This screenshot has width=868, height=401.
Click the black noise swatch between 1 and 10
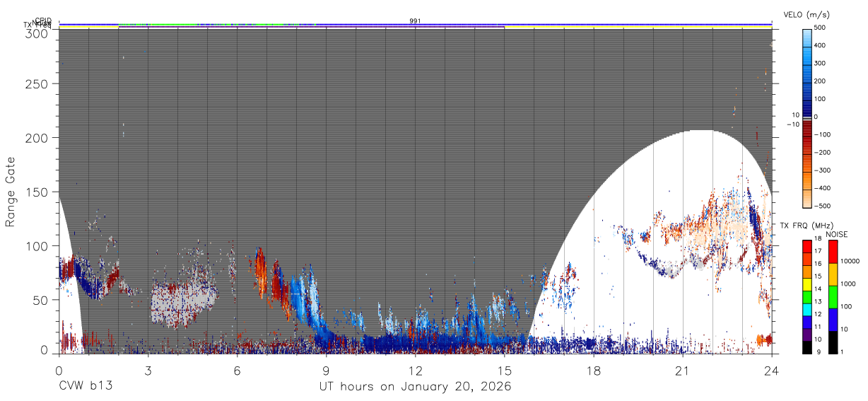pos(832,341)
